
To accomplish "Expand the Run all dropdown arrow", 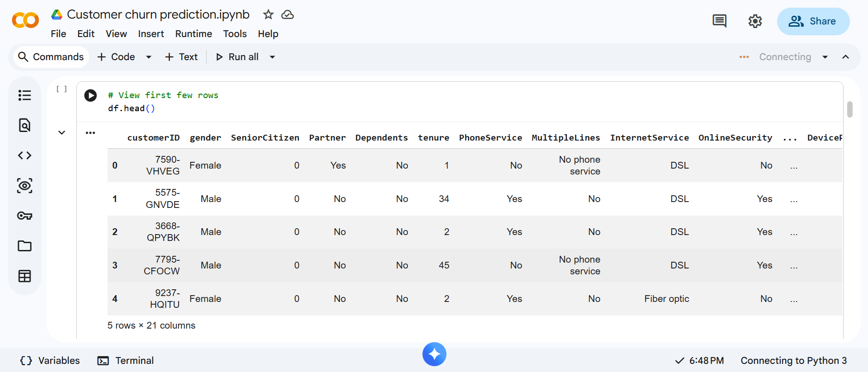I will pyautogui.click(x=272, y=57).
